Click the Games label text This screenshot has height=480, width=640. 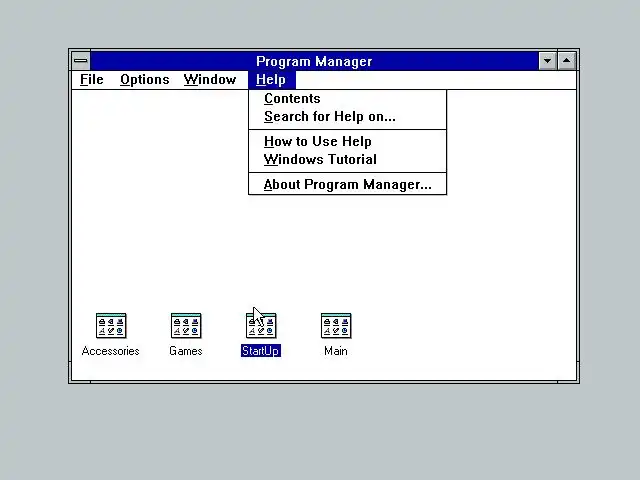point(186,351)
